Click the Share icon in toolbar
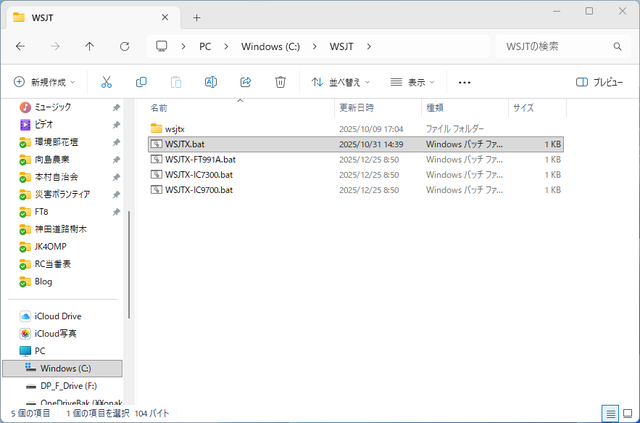Image resolution: width=640 pixels, height=423 pixels. click(245, 82)
